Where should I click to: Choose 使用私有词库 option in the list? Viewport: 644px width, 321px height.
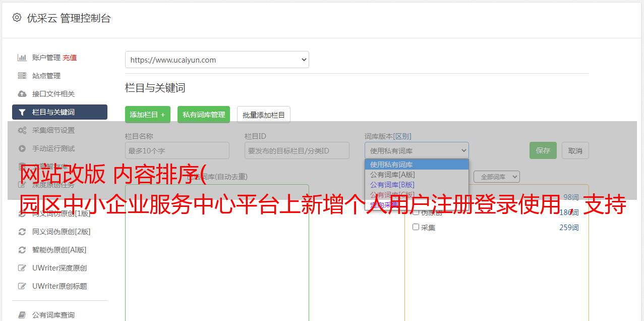(x=417, y=165)
